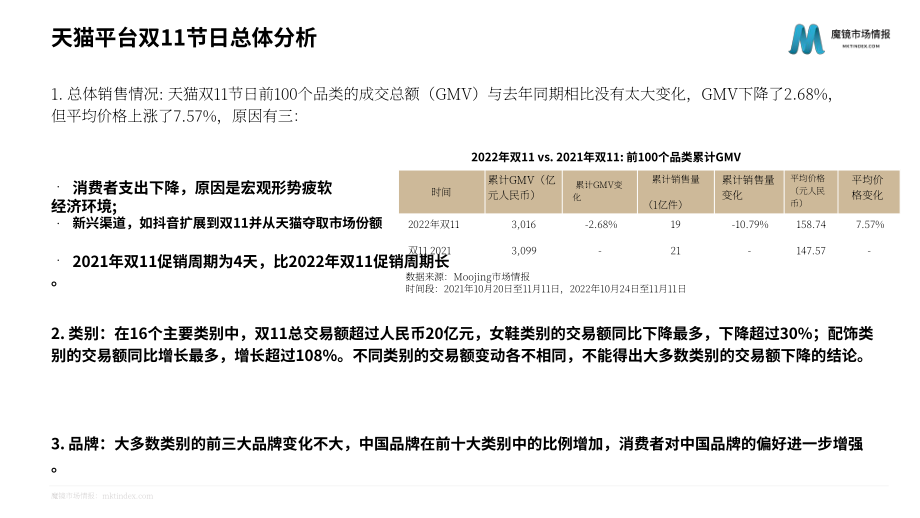Click the average price 147.57
The width and height of the screenshot is (920, 518).
pos(811,250)
